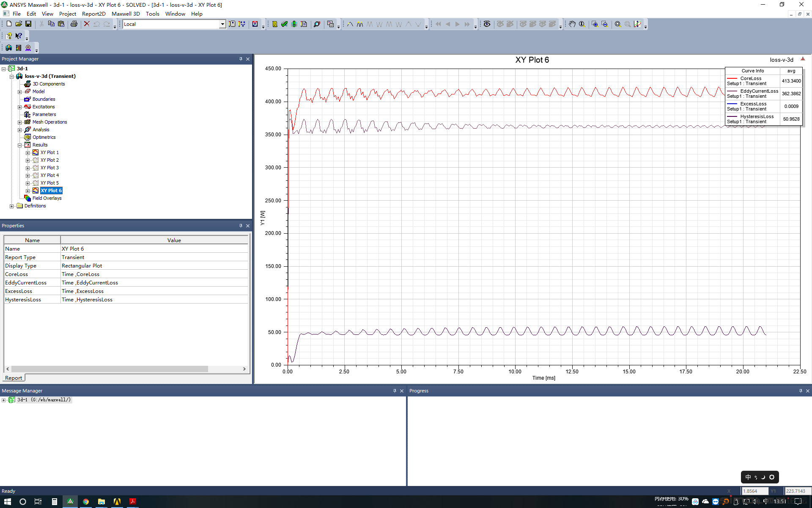
Task: Click the Properties horizontal scrollbar
Action: (110, 369)
